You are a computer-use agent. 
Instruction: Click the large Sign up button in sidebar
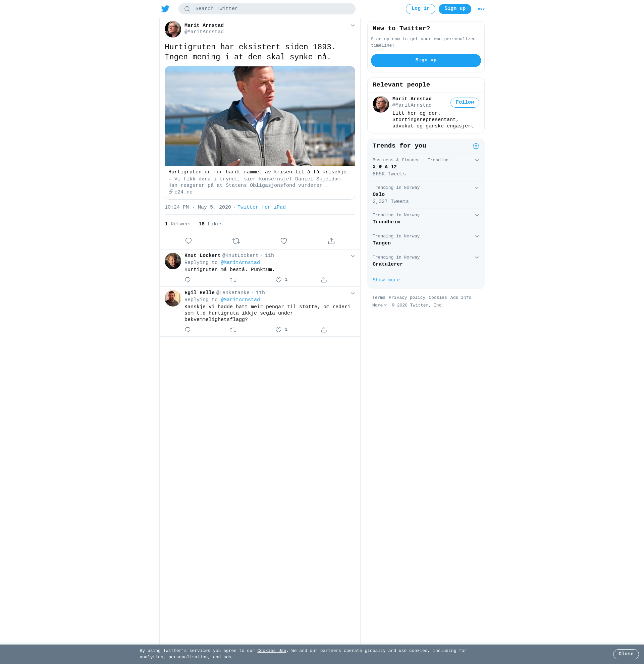click(426, 61)
